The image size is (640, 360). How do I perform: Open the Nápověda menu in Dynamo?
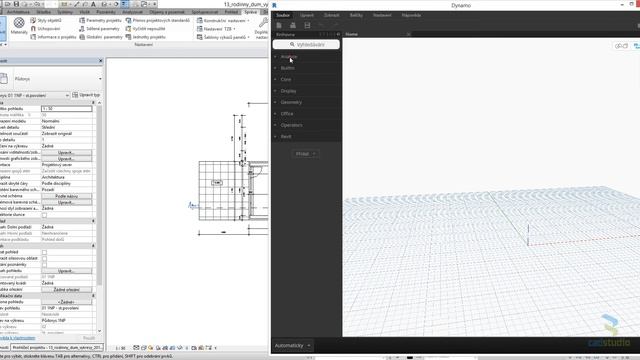(411, 15)
